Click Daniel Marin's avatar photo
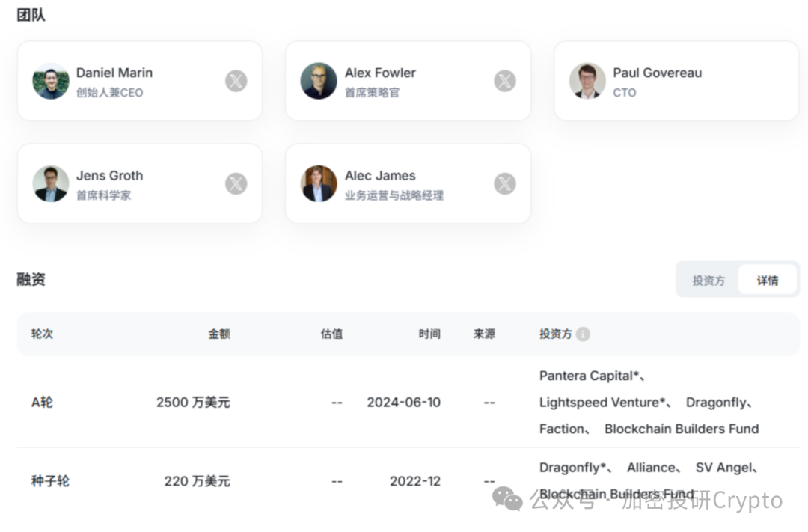Image resolution: width=808 pixels, height=532 pixels. [x=51, y=81]
